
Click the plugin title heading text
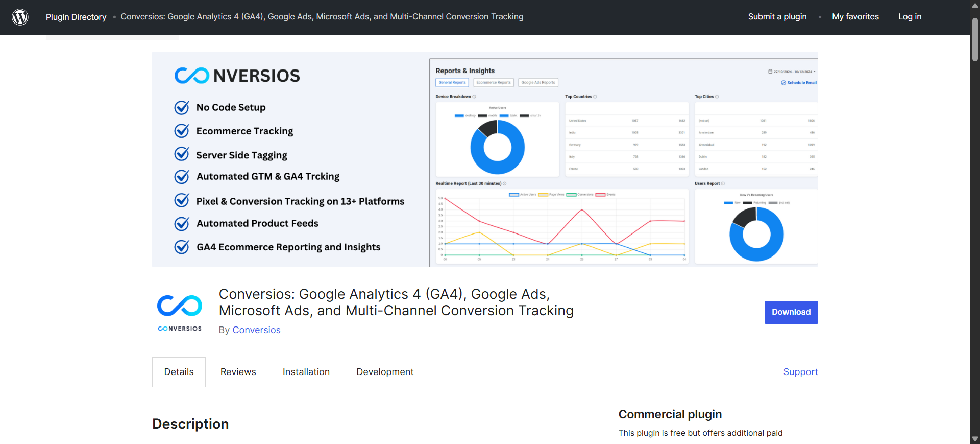click(x=396, y=302)
